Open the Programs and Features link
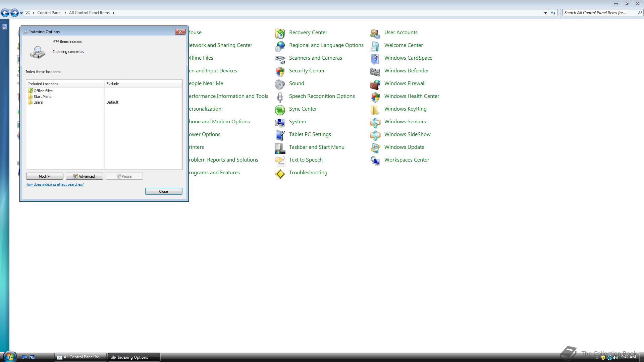 tap(214, 173)
